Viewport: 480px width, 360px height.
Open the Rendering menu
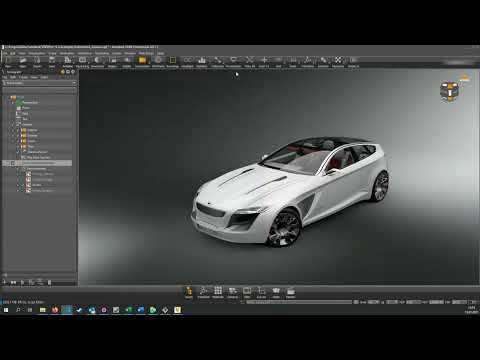[x=102, y=53]
